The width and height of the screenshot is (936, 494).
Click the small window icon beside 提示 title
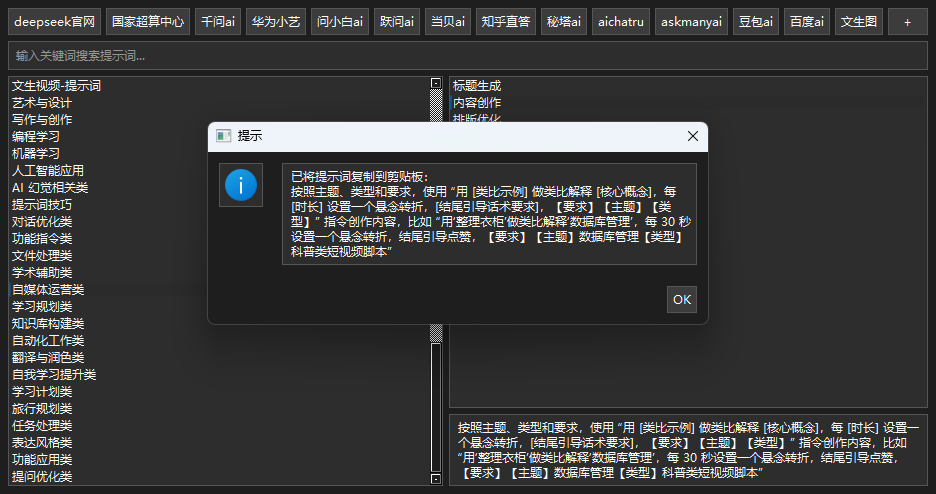coord(224,136)
